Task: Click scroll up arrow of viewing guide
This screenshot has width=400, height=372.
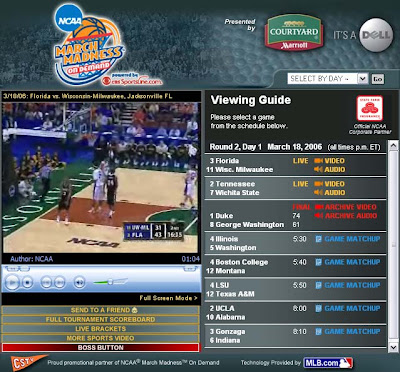Action: (x=393, y=146)
